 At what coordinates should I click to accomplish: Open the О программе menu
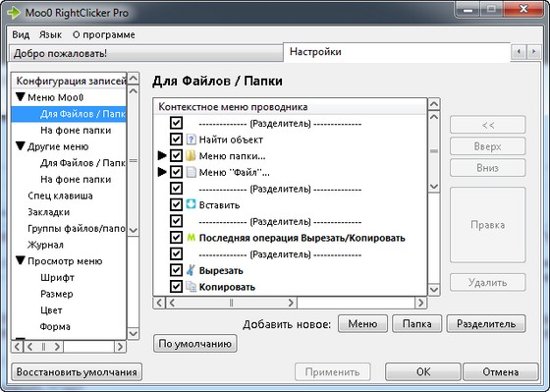[x=104, y=34]
